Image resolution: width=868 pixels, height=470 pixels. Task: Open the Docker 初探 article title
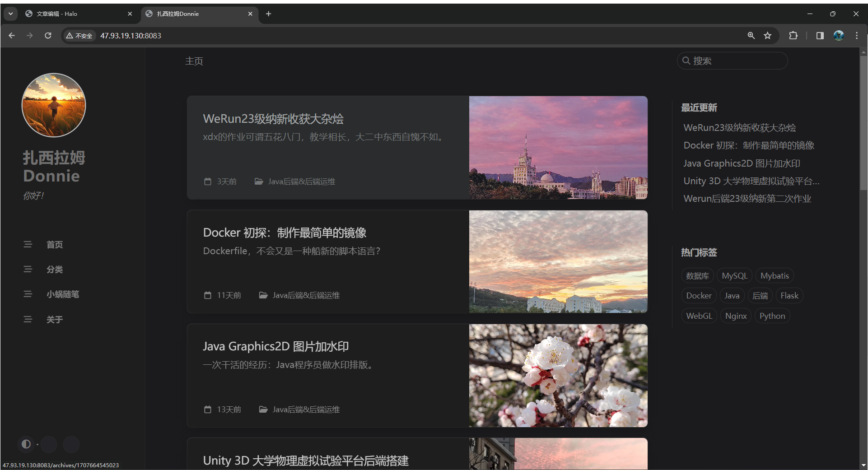click(285, 233)
